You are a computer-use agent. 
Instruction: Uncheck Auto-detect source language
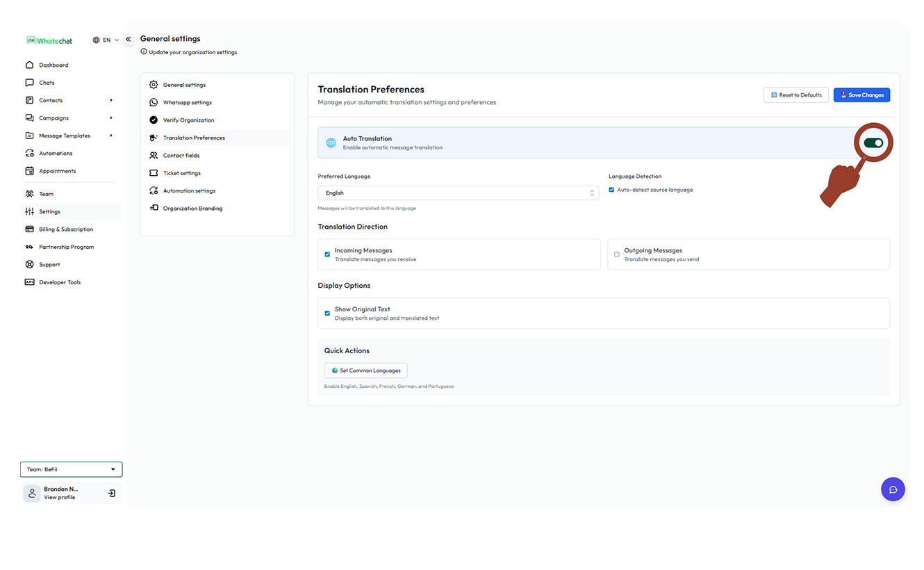(x=611, y=190)
